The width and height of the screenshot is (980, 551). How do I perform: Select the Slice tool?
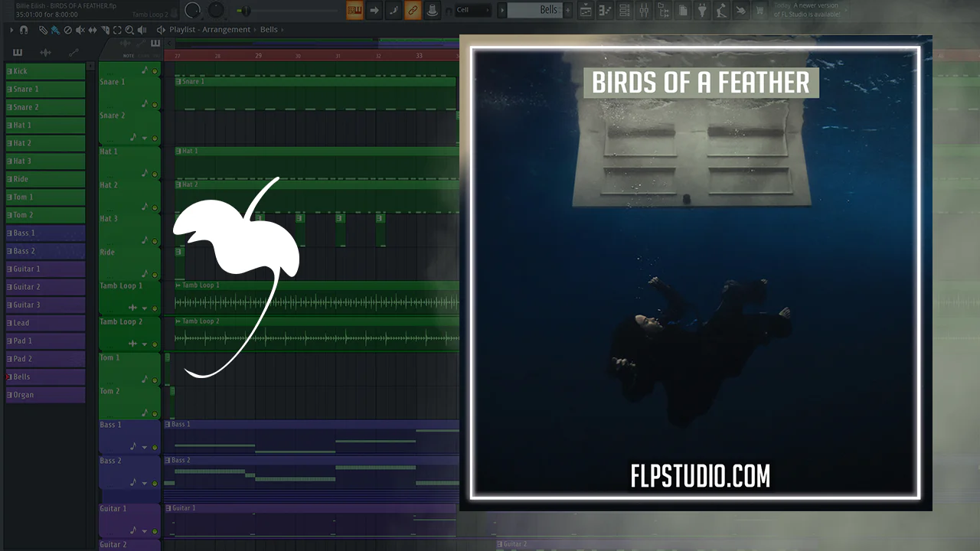[105, 30]
